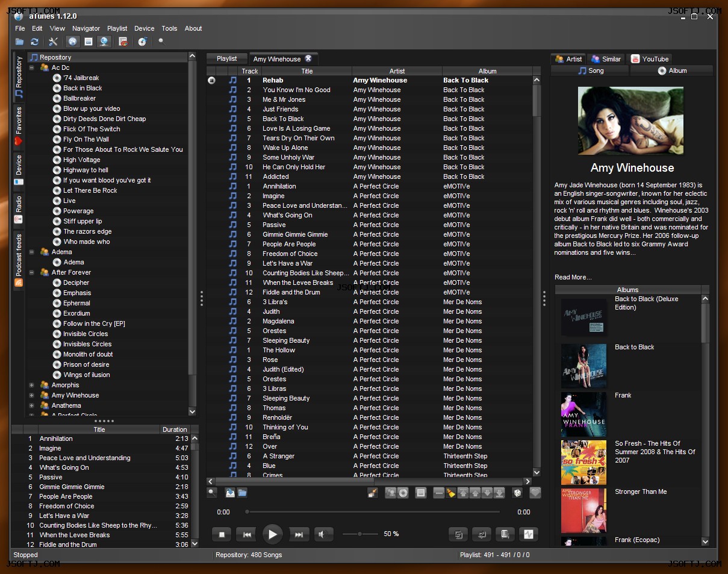Click the minus remove icon in the playlist toolbar

(439, 493)
